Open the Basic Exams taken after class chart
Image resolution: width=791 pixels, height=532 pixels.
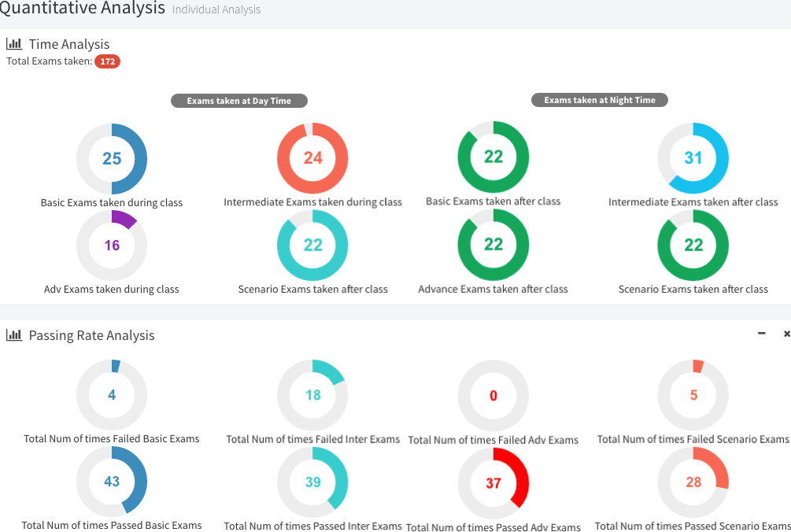pyautogui.click(x=493, y=157)
